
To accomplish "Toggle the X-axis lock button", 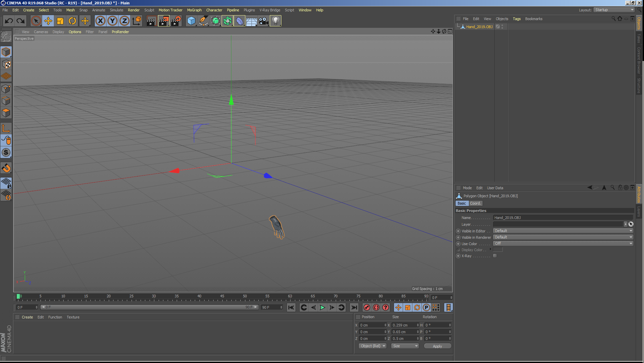I will pos(100,21).
